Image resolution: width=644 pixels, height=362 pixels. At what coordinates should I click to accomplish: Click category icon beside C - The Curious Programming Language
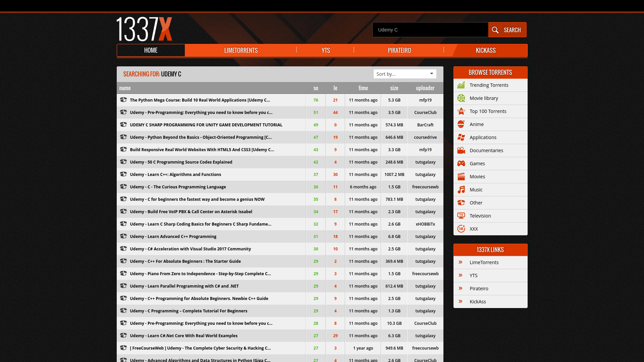coord(123,187)
